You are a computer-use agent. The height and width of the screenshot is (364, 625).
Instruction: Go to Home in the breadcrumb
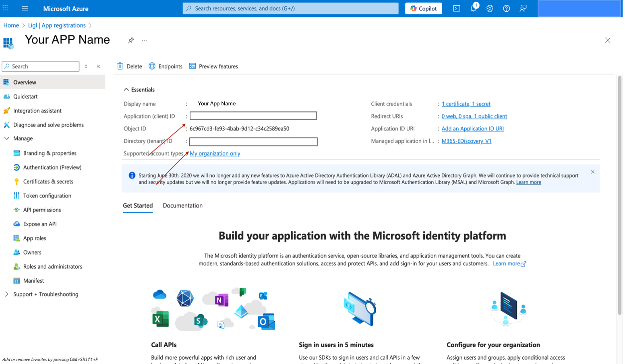11,25
